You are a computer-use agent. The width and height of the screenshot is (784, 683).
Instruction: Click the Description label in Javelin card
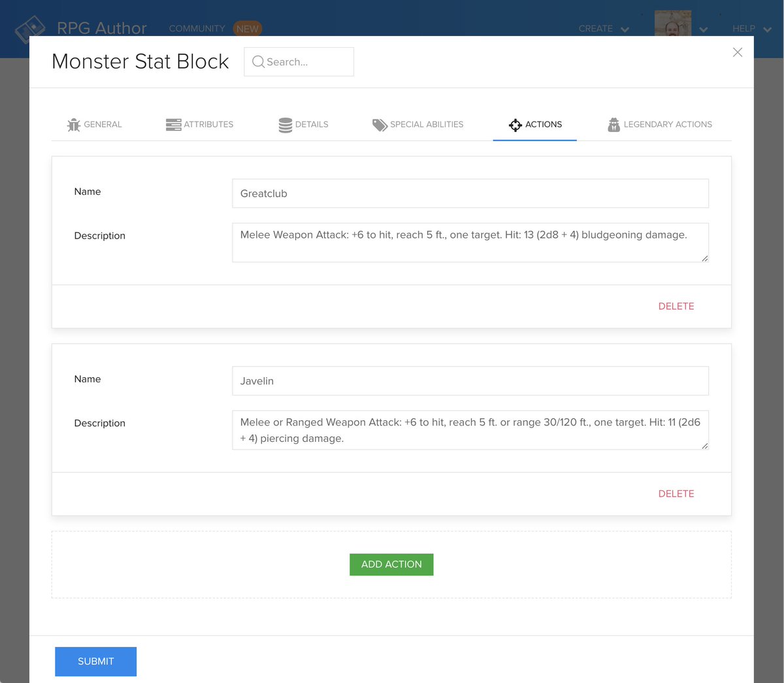[99, 423]
